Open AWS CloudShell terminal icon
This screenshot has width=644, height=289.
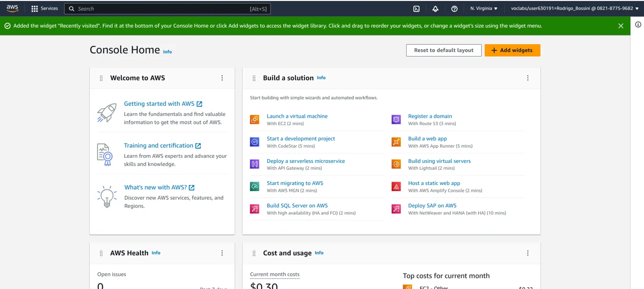pos(416,9)
